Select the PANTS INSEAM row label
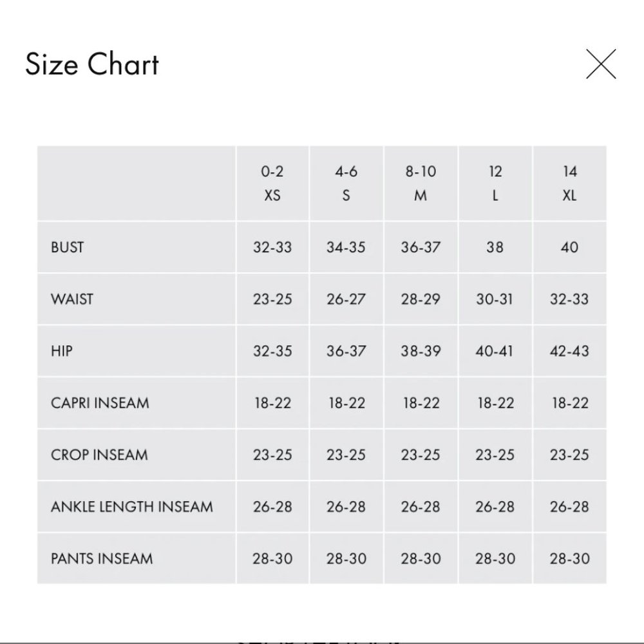644x644 pixels. 102,558
